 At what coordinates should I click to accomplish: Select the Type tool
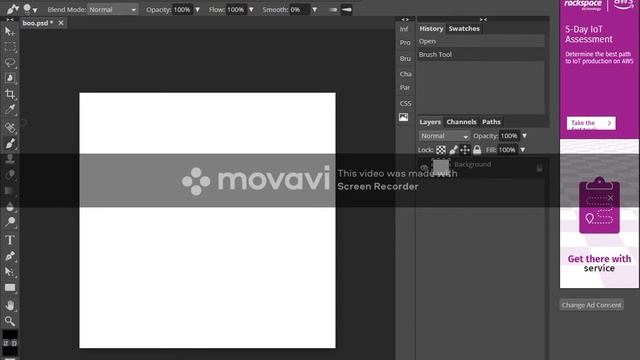10,240
